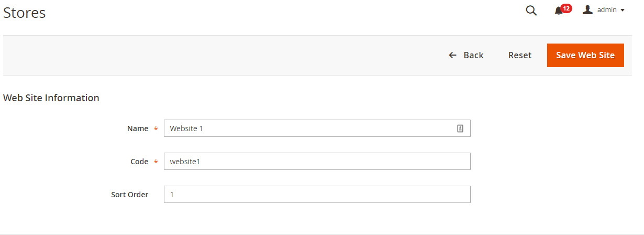Open the admin account menu label
The image size is (644, 235).
607,10
